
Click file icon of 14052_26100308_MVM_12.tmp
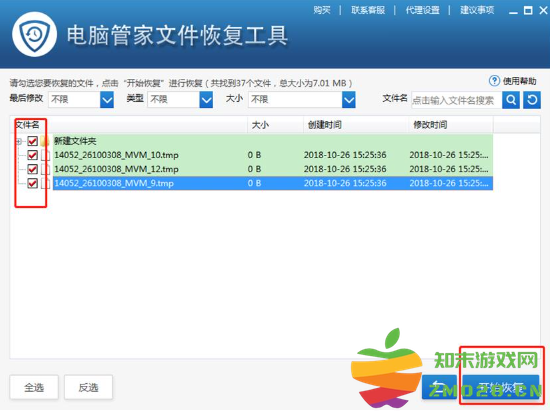pyautogui.click(x=45, y=169)
